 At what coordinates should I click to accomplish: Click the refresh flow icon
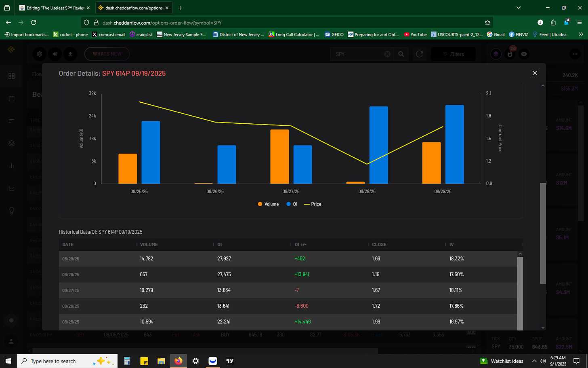(x=420, y=54)
